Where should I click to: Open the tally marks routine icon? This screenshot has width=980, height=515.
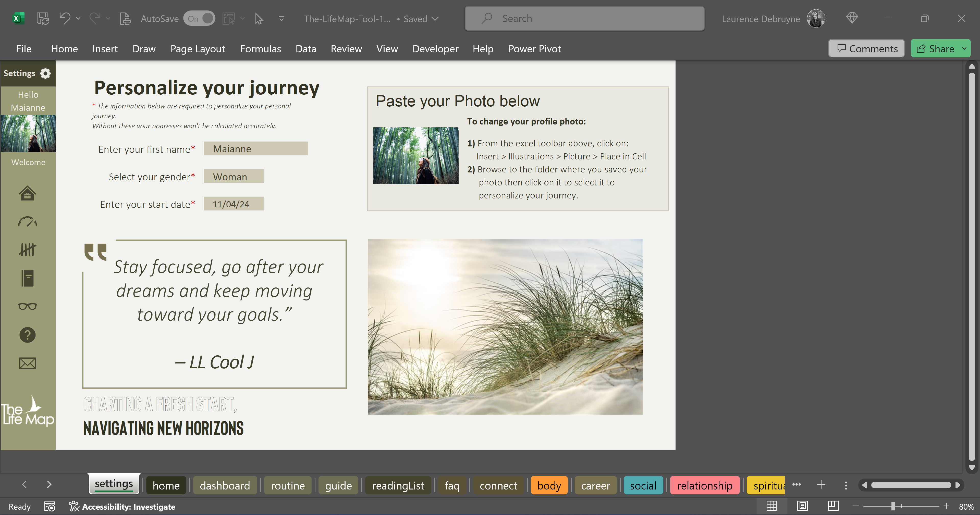point(27,249)
